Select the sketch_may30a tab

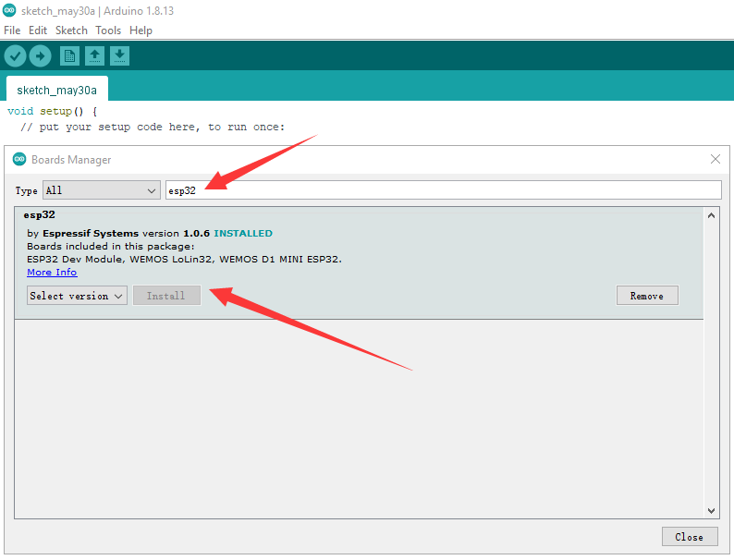point(56,91)
